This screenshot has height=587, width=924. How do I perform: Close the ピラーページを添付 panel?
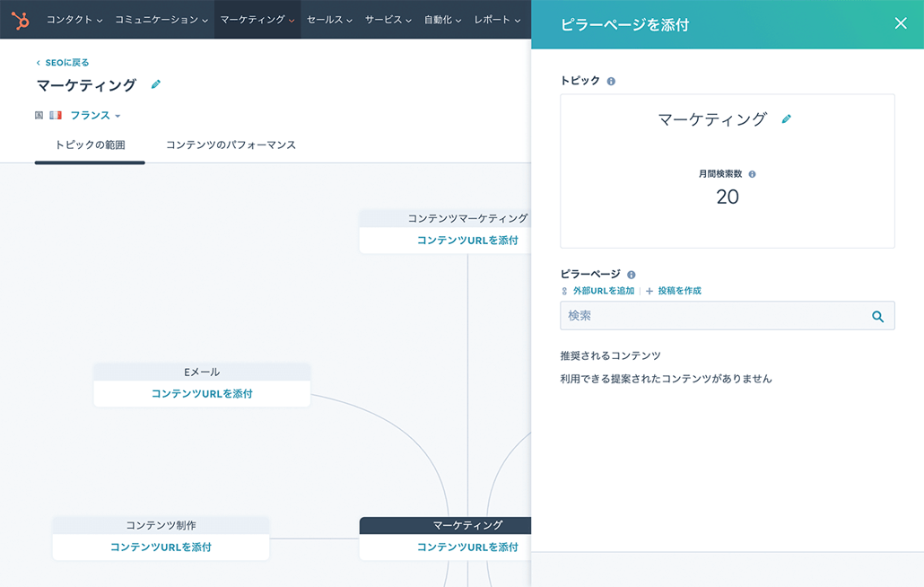(901, 23)
